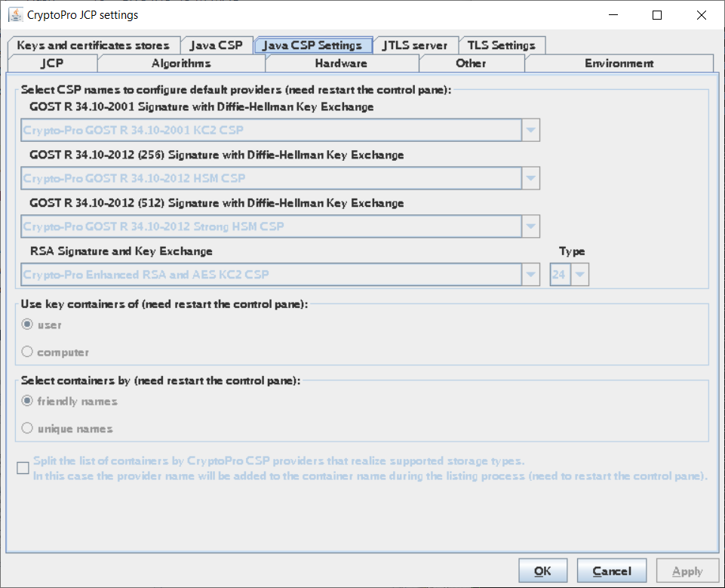Click the Select CSP names heading text
The image size is (725, 588).
pos(236,90)
